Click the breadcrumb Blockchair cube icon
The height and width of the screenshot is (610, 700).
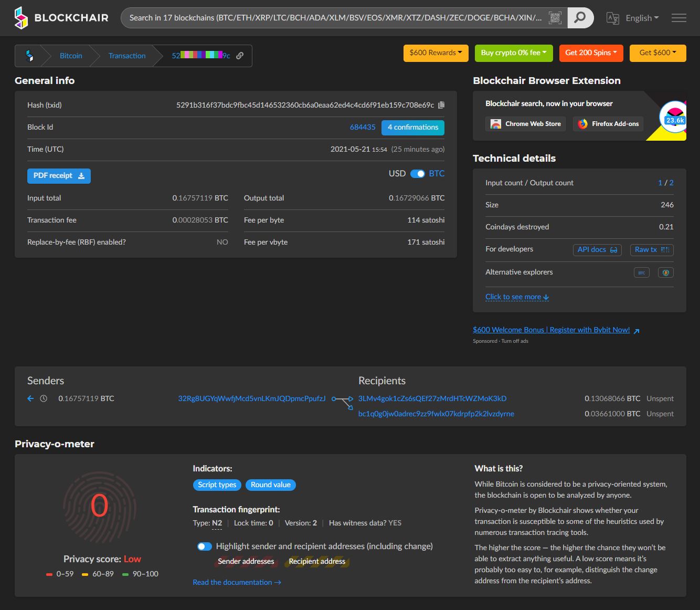click(x=29, y=56)
